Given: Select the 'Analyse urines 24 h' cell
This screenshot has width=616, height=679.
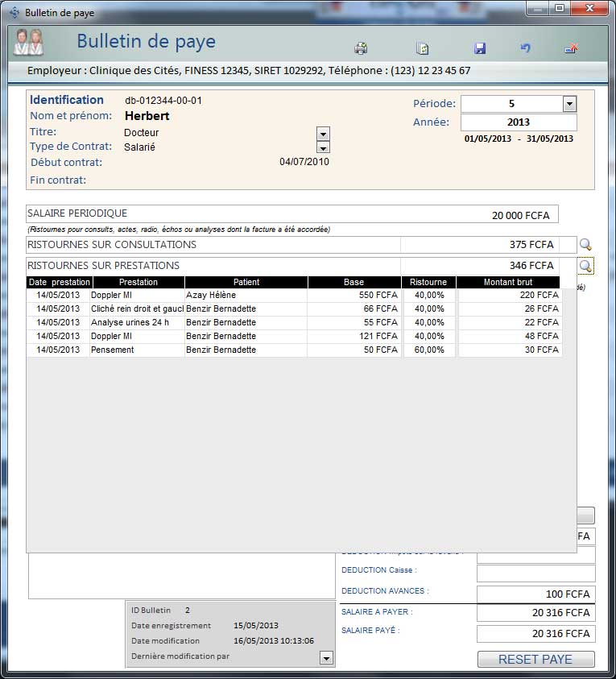Looking at the screenshot, I should pos(137,323).
